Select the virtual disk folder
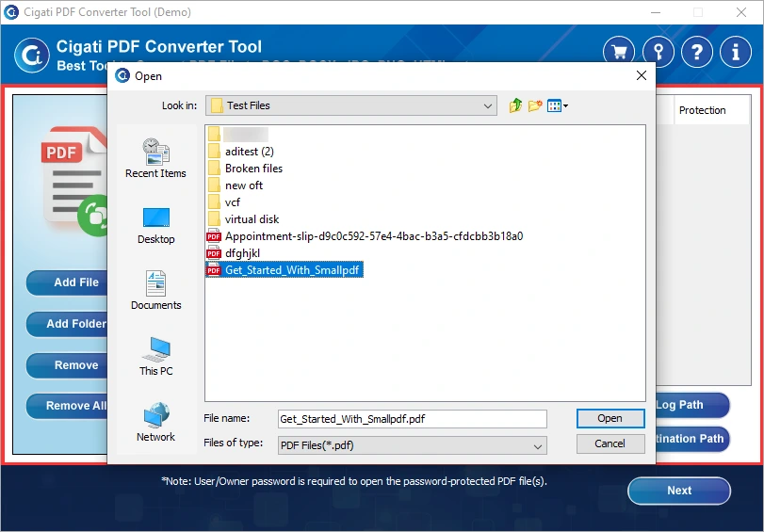Image resolution: width=764 pixels, height=532 pixels. pos(243,219)
